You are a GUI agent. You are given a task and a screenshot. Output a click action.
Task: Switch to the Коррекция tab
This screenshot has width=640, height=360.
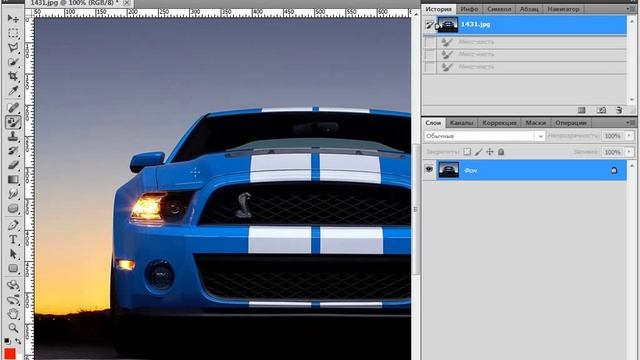[499, 123]
